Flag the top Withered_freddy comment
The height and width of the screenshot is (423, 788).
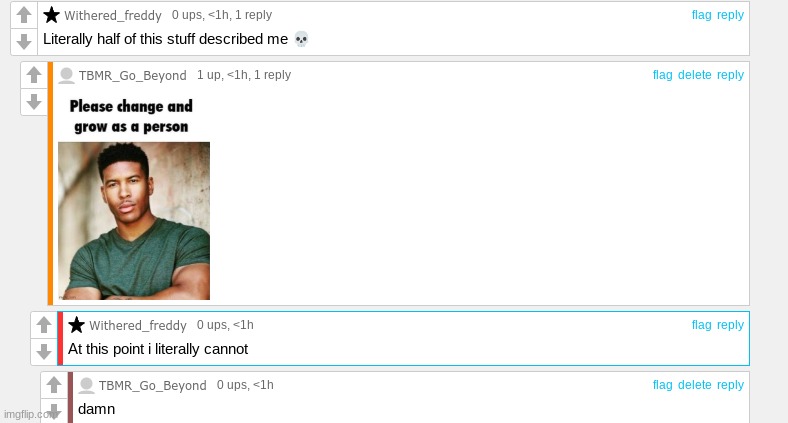click(702, 15)
